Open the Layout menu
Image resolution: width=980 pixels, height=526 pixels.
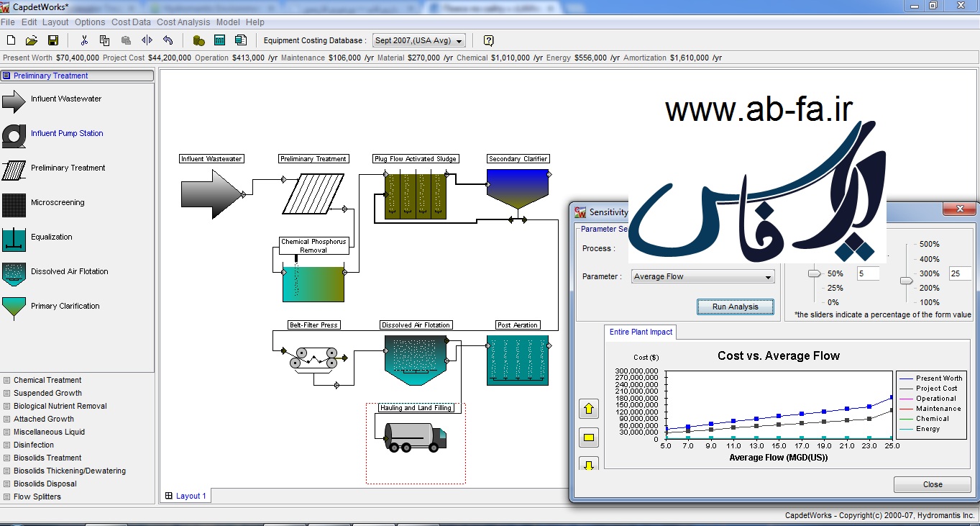coord(55,22)
